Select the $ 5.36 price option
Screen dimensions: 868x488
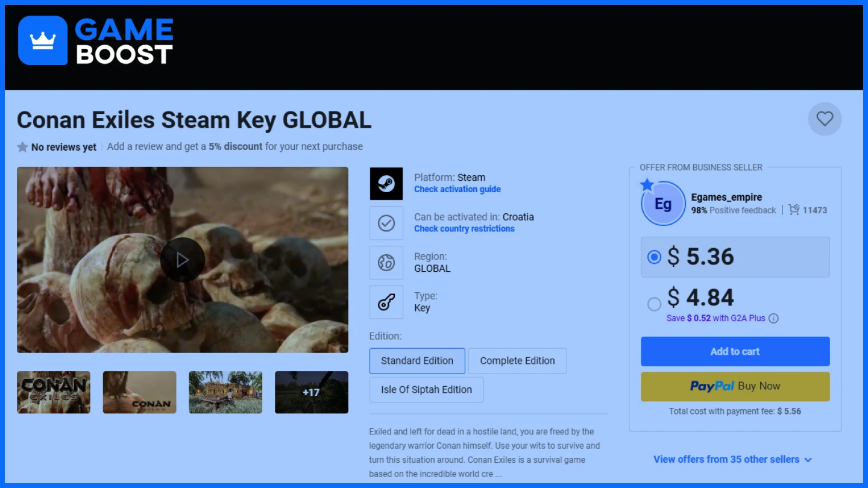735,257
